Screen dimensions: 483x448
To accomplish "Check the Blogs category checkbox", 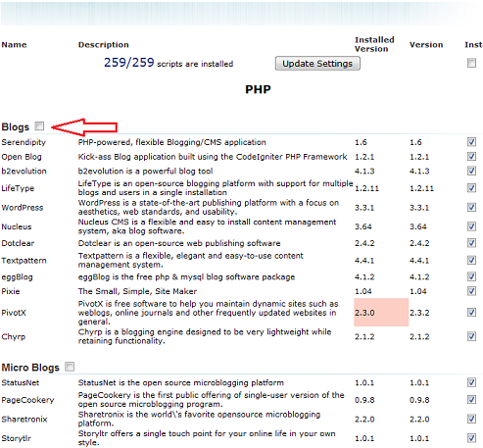I will click(x=39, y=126).
